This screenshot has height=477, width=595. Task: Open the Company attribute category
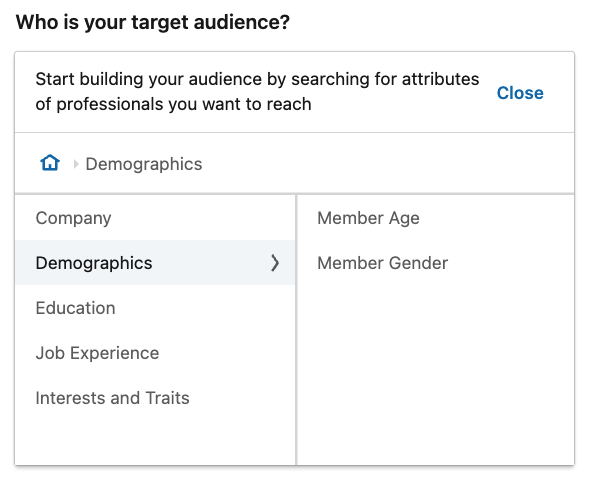click(155, 218)
